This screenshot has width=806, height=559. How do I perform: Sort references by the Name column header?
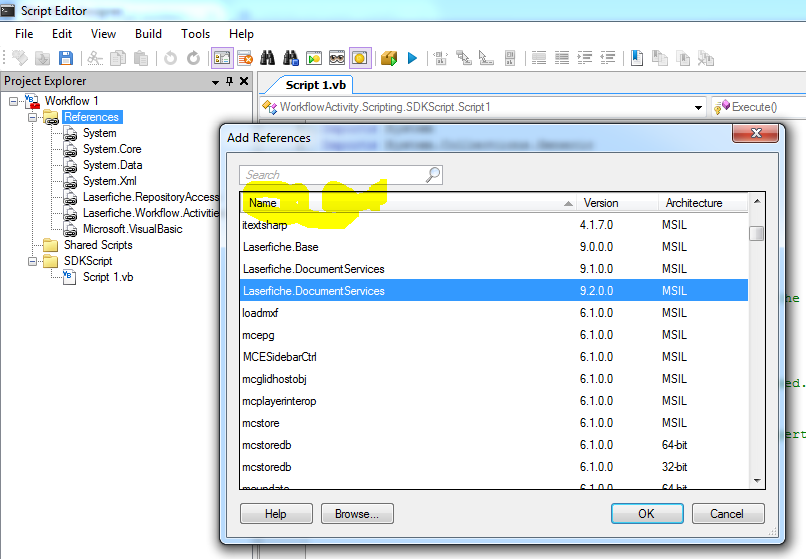click(408, 203)
